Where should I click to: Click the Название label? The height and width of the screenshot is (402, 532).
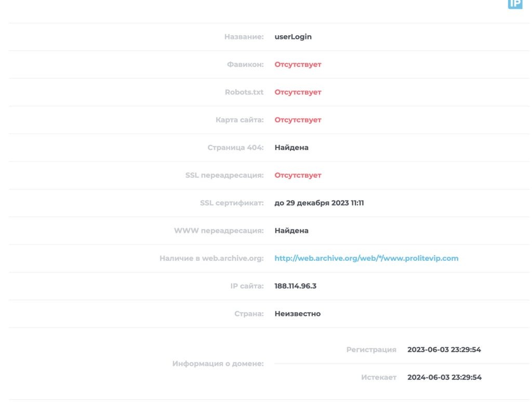point(244,37)
